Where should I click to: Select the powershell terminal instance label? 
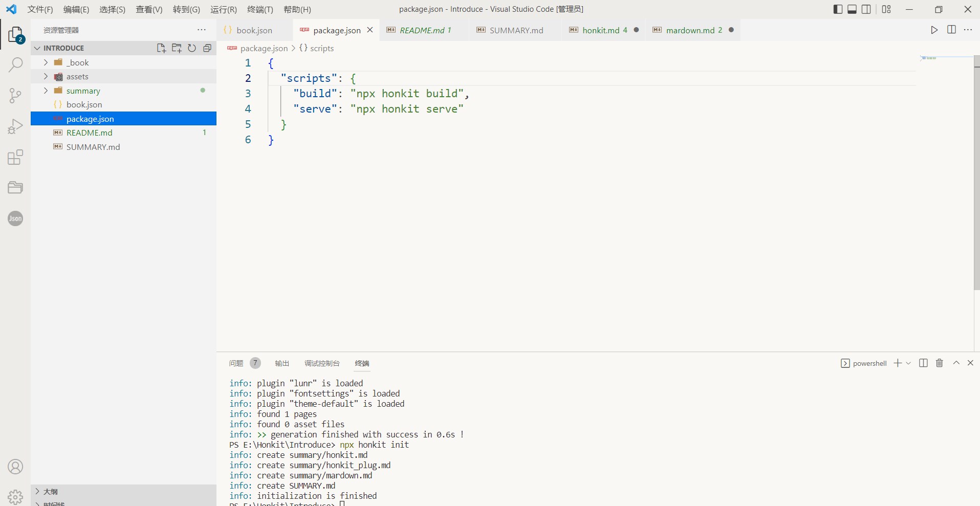pyautogui.click(x=869, y=363)
